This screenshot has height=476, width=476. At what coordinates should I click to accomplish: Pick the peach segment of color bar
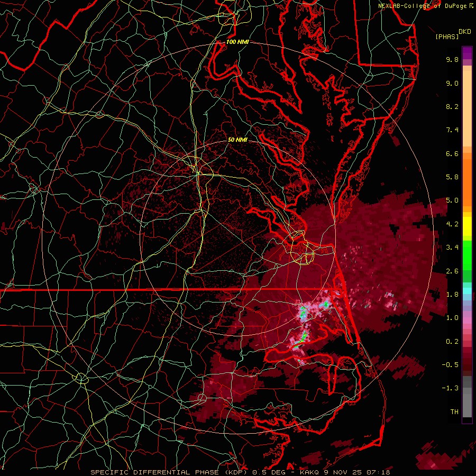467,108
